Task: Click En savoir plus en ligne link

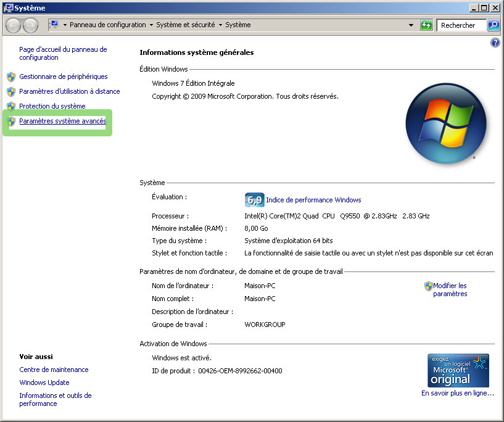Action: coord(458,393)
